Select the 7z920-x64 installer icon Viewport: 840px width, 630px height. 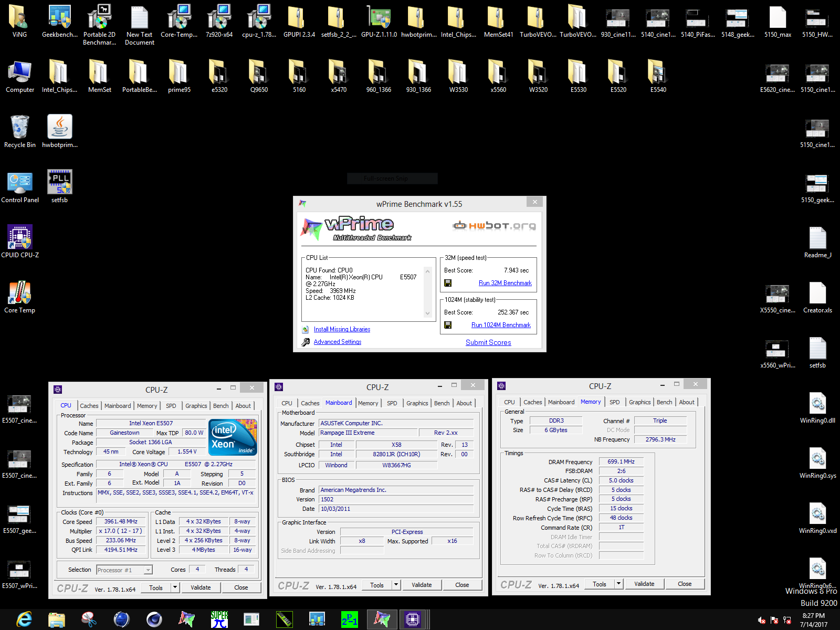pos(219,21)
